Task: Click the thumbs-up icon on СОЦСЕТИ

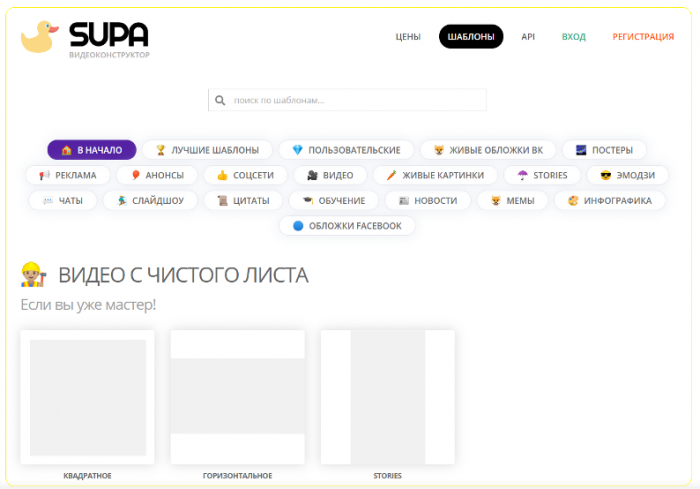Action: pos(222,175)
